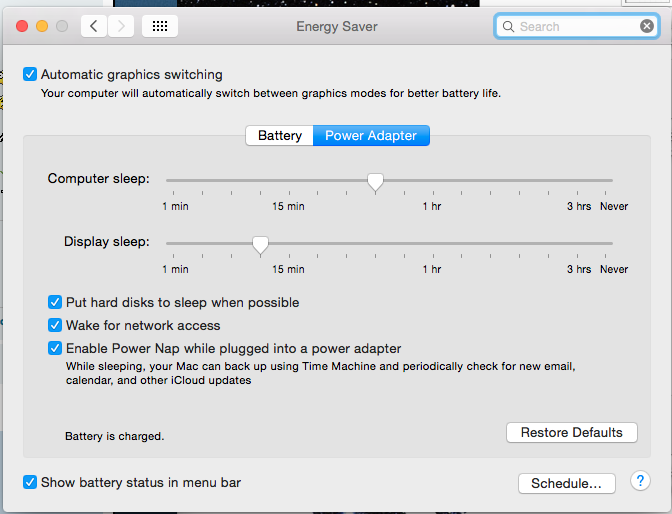The image size is (672, 514).
Task: Uncheck Put hard disks to sleep
Action: click(55, 302)
